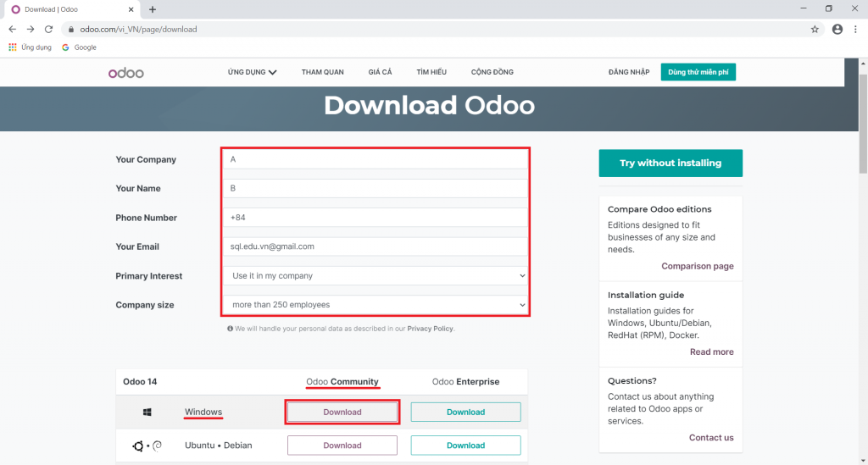Click the Phone Number input field
The height and width of the screenshot is (465, 868).
pyautogui.click(x=376, y=218)
